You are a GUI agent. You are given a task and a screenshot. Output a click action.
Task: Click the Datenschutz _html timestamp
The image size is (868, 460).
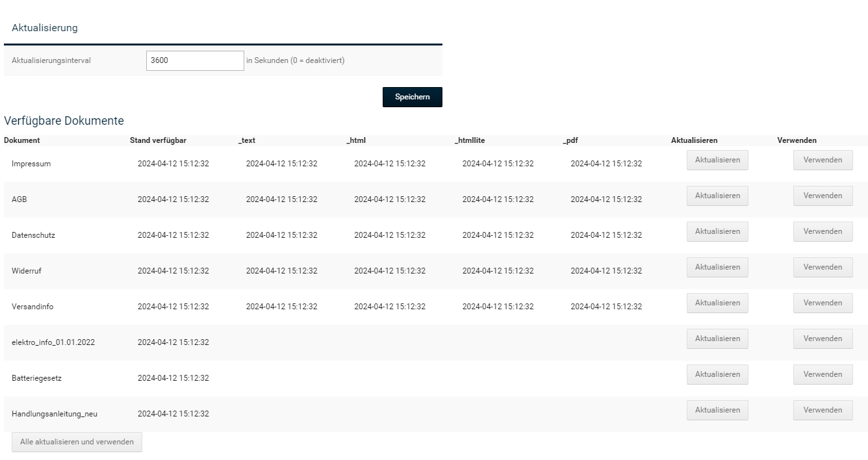point(390,235)
